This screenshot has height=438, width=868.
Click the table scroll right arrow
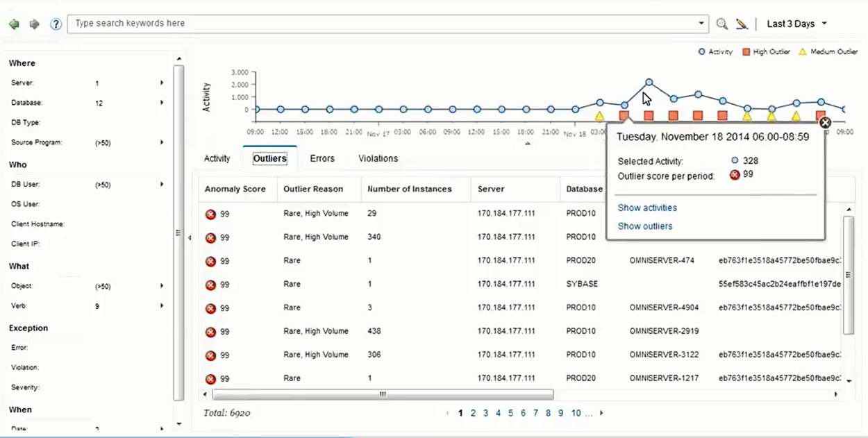835,394
